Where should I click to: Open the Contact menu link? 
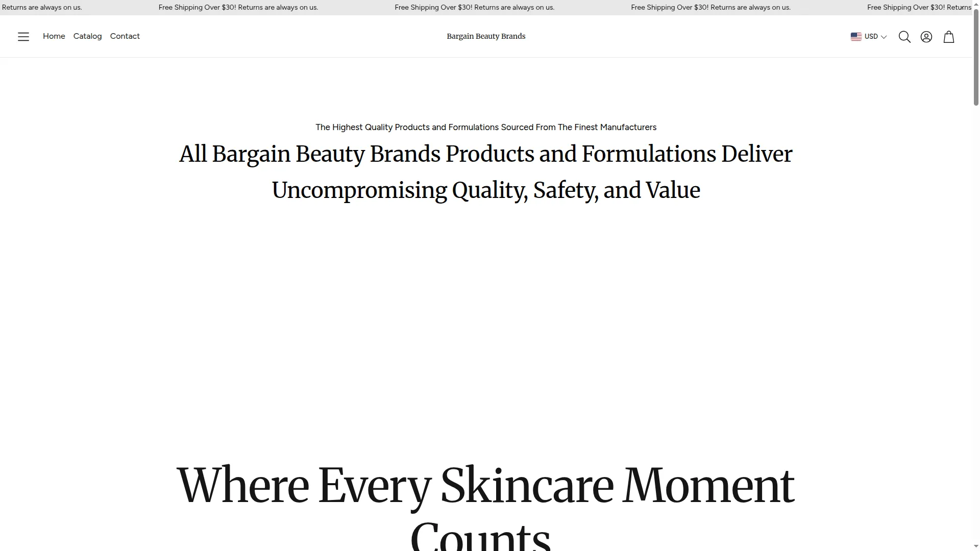(x=125, y=36)
